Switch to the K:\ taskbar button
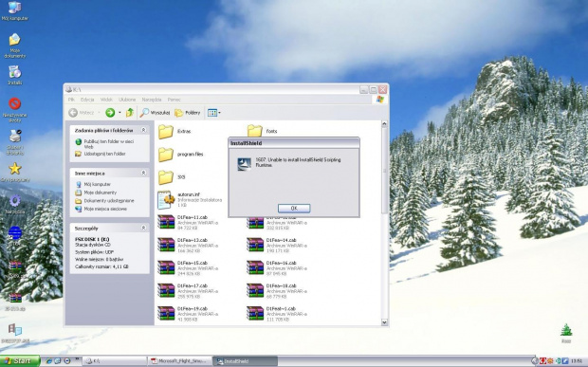 pos(114,361)
